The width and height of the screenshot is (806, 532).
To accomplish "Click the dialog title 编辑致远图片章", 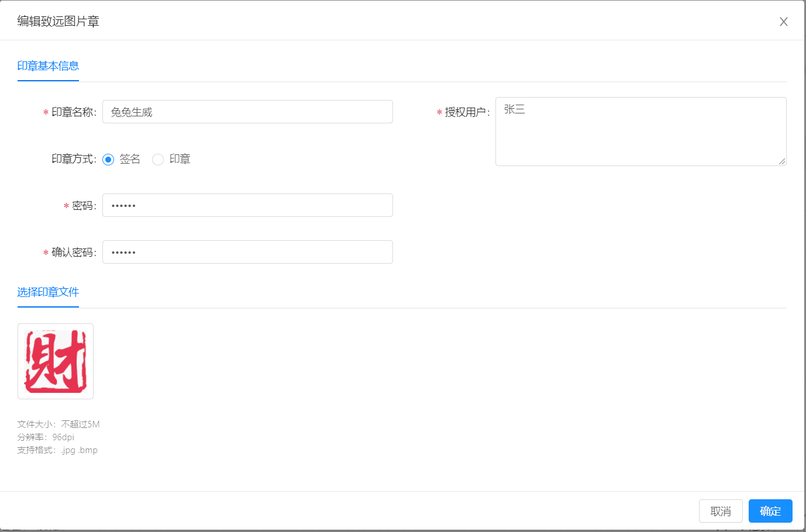I will (x=58, y=22).
